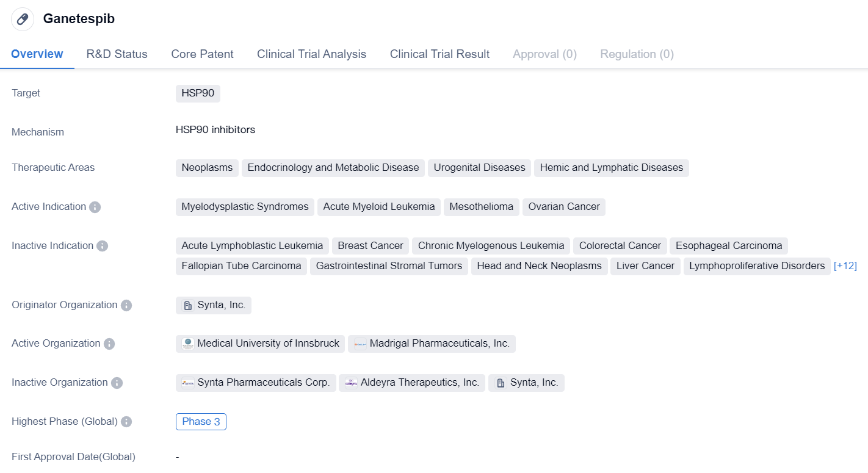
Task: Click the Myelodysplastic Syndromes indication tag
Action: point(245,207)
